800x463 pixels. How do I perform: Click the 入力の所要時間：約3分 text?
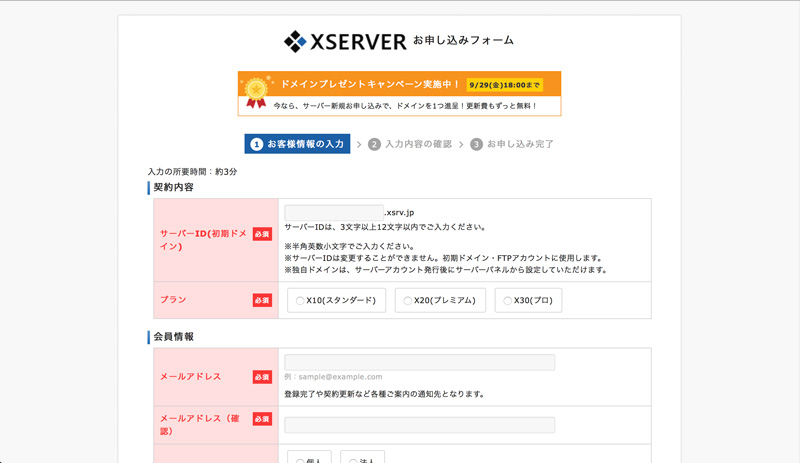coord(192,172)
